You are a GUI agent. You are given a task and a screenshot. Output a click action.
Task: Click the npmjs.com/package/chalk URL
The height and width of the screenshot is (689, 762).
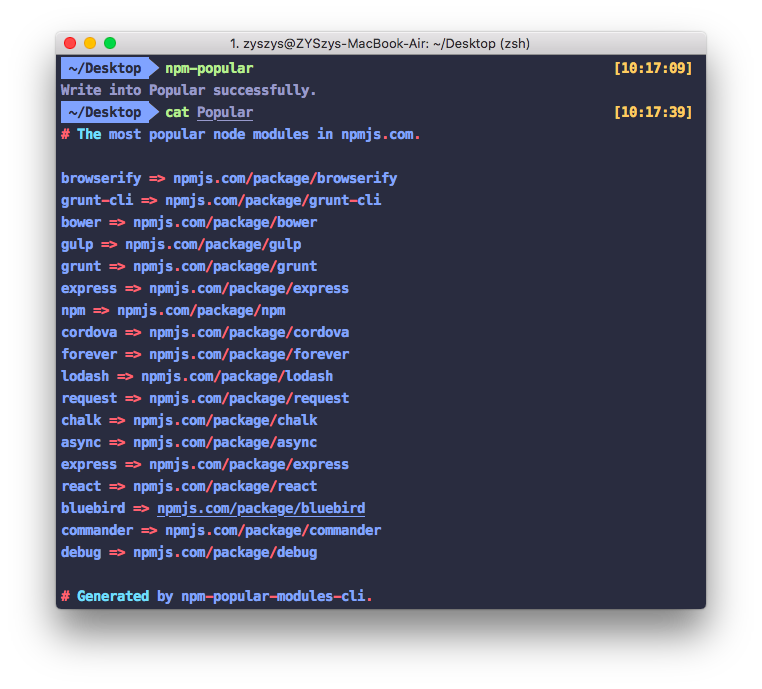pyautogui.click(x=225, y=420)
